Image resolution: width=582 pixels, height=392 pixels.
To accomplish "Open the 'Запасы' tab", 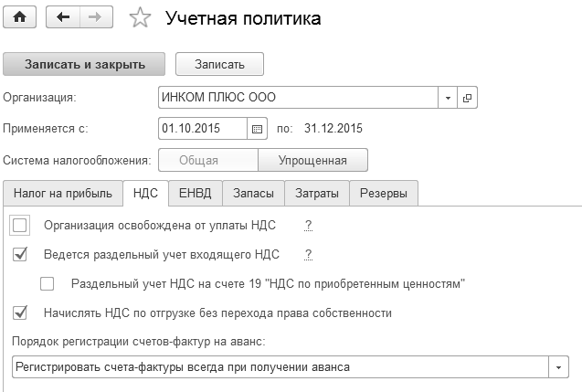I will point(253,194).
